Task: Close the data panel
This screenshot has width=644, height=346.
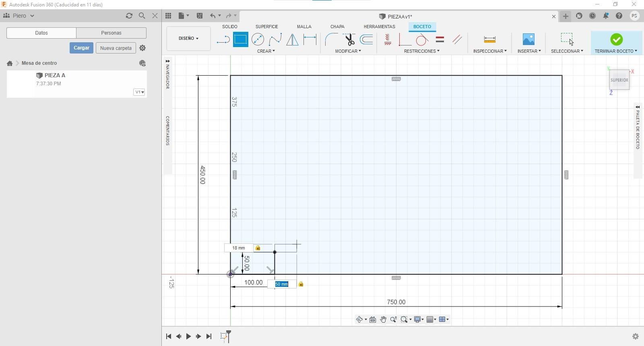Action: pyautogui.click(x=155, y=16)
